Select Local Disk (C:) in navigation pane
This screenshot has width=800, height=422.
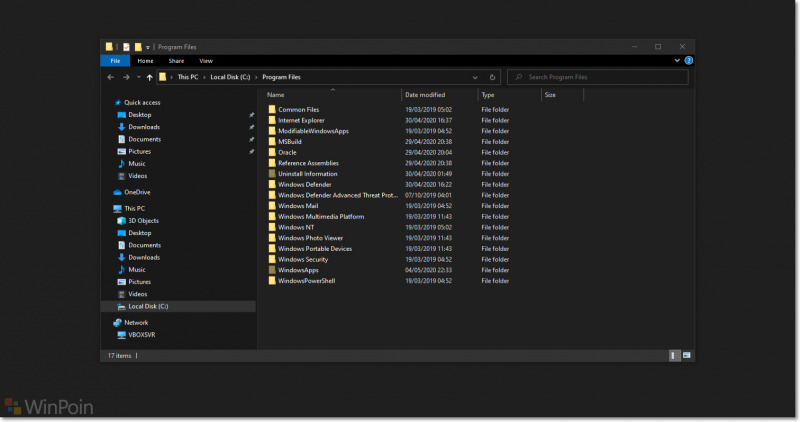(x=148, y=307)
